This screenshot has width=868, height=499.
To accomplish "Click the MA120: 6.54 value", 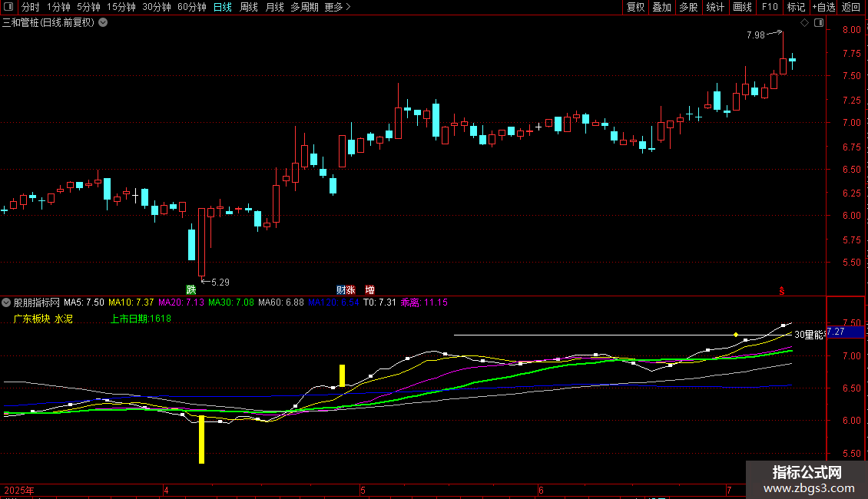I will click(x=333, y=302).
